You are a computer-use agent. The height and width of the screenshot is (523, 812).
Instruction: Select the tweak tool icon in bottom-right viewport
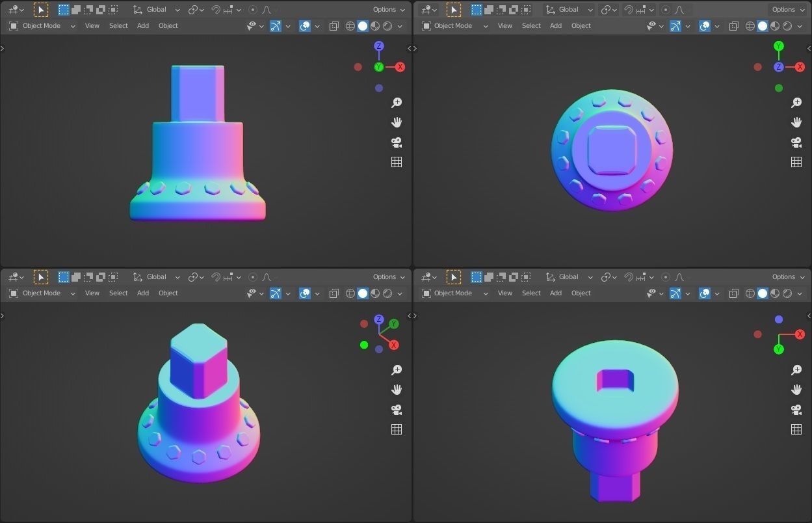[454, 277]
